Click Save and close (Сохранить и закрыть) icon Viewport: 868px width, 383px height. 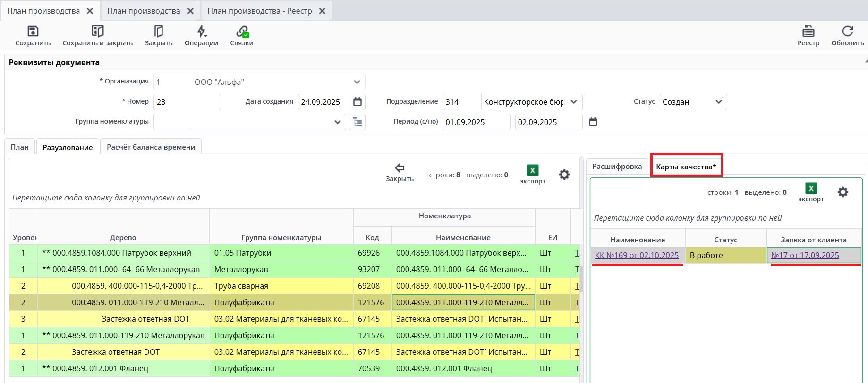pyautogui.click(x=97, y=32)
